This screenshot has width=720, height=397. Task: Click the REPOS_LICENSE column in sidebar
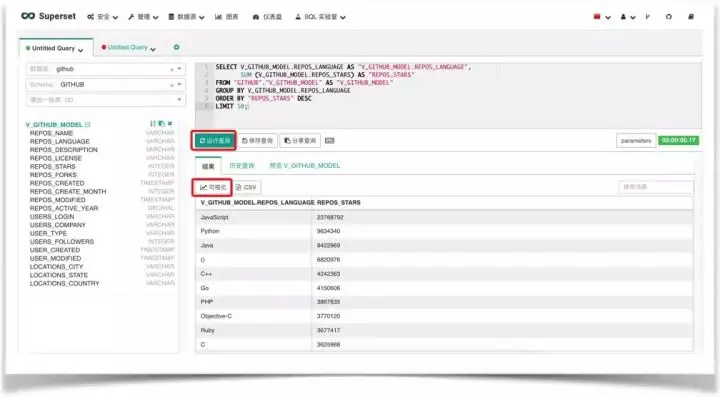click(x=56, y=158)
